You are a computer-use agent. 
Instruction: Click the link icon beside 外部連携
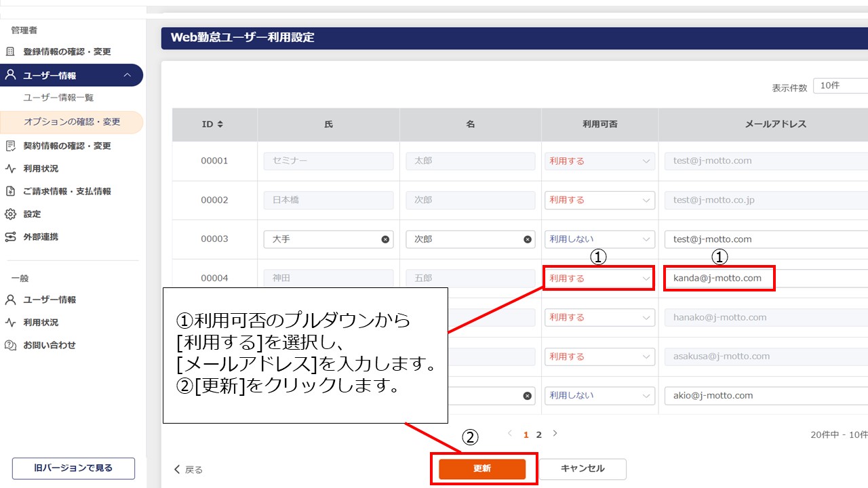(x=10, y=237)
